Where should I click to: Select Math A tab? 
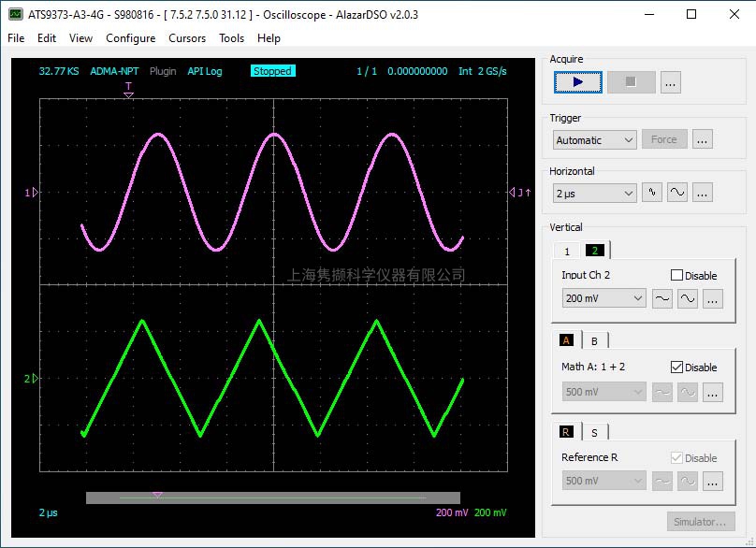(566, 340)
